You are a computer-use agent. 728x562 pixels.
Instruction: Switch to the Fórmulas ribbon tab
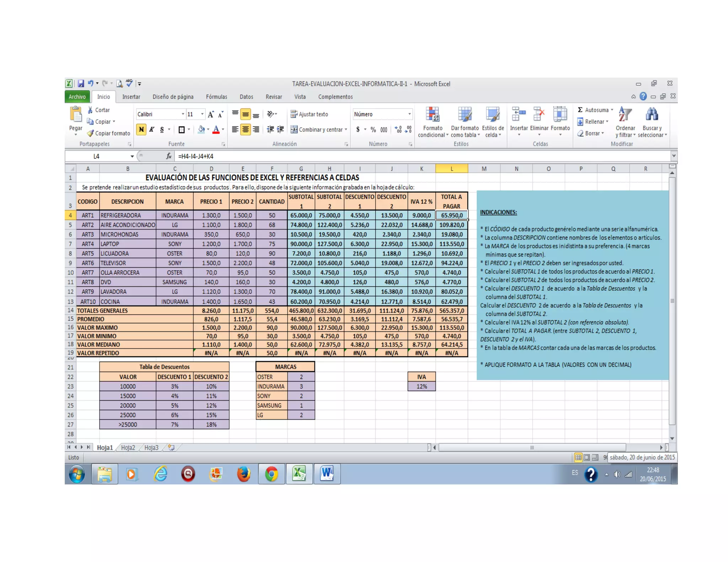(x=216, y=97)
